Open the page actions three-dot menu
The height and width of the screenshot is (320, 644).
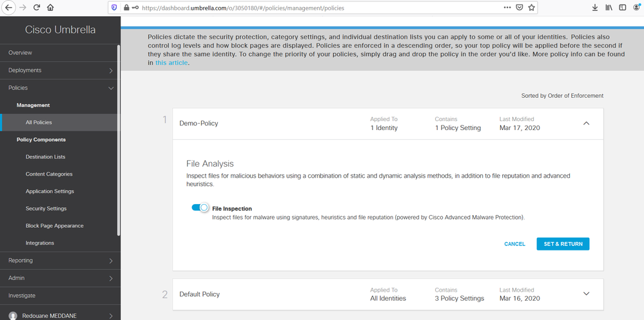tap(507, 7)
